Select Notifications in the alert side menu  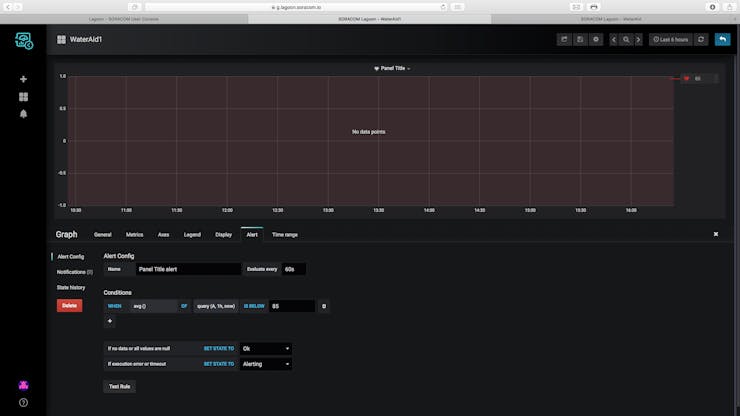click(75, 272)
